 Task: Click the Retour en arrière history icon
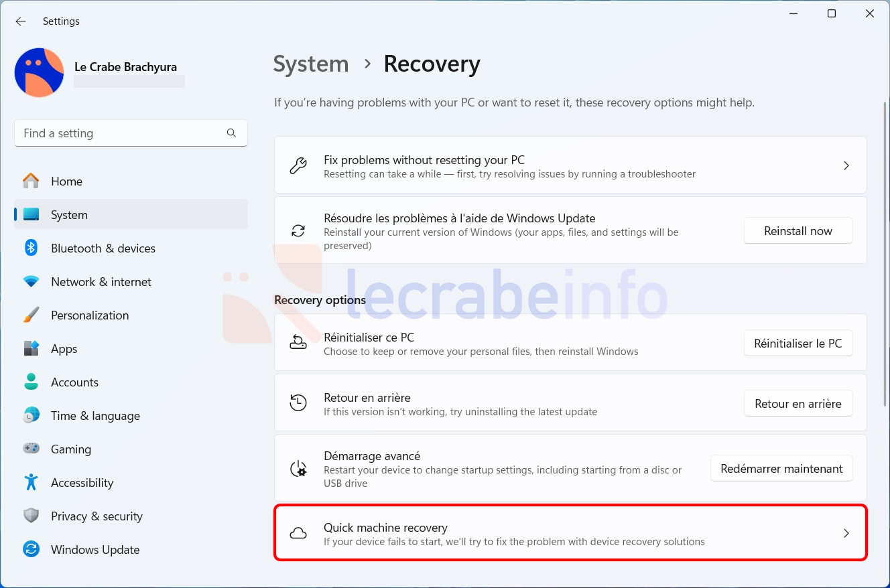pos(298,402)
